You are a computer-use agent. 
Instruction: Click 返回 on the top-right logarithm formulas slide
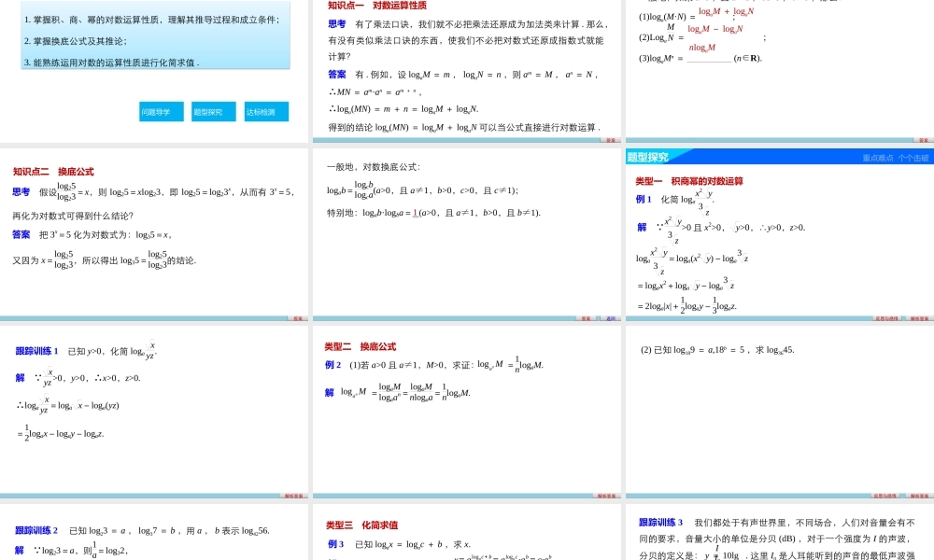click(x=923, y=140)
